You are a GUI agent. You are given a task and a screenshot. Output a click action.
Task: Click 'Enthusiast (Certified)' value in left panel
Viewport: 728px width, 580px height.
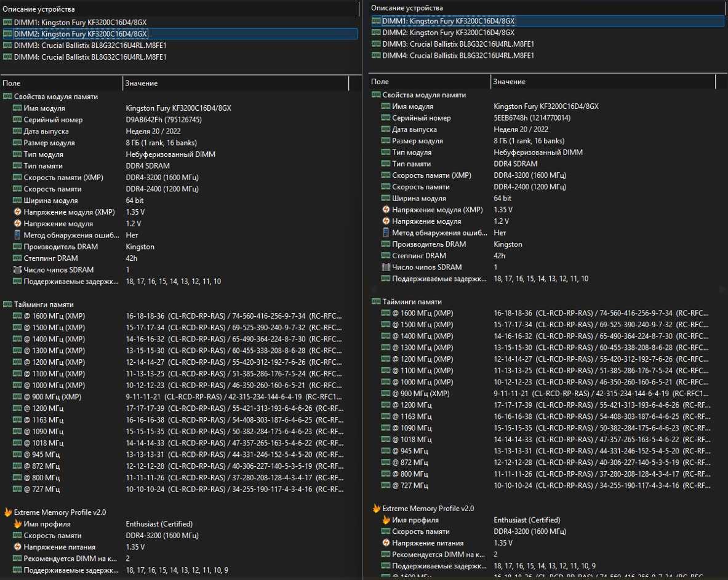pyautogui.click(x=159, y=523)
